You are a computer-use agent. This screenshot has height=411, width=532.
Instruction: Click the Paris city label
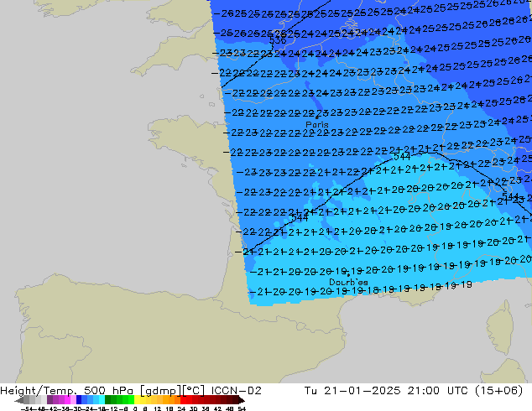tap(317, 124)
